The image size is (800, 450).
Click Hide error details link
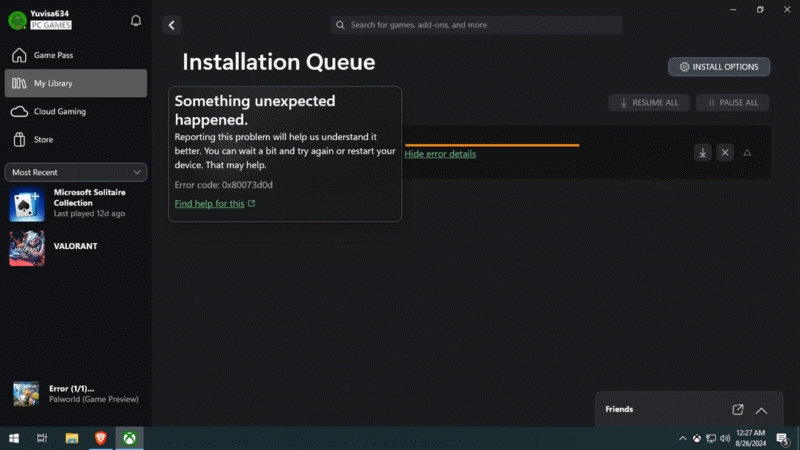440,154
